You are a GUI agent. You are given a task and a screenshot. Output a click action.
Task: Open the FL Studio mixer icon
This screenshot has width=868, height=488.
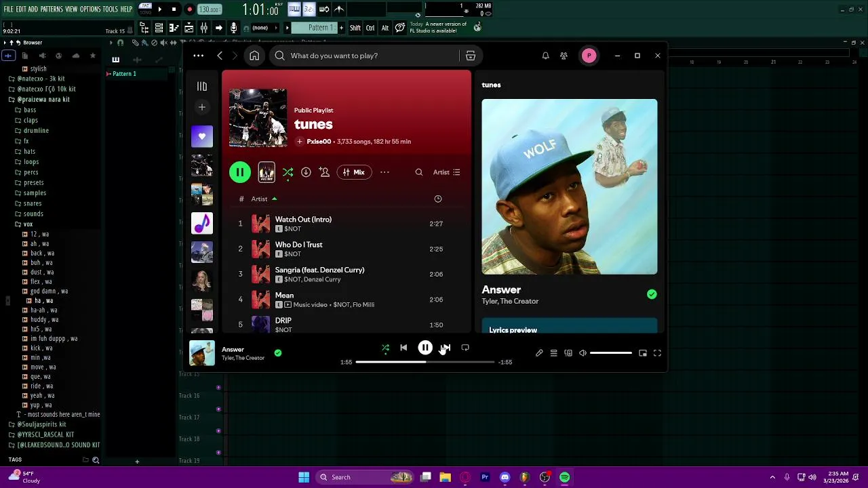pos(203,28)
